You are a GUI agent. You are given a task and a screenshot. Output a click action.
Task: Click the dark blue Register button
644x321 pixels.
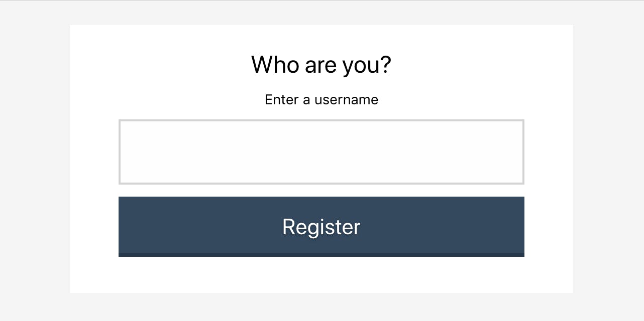coord(321,226)
